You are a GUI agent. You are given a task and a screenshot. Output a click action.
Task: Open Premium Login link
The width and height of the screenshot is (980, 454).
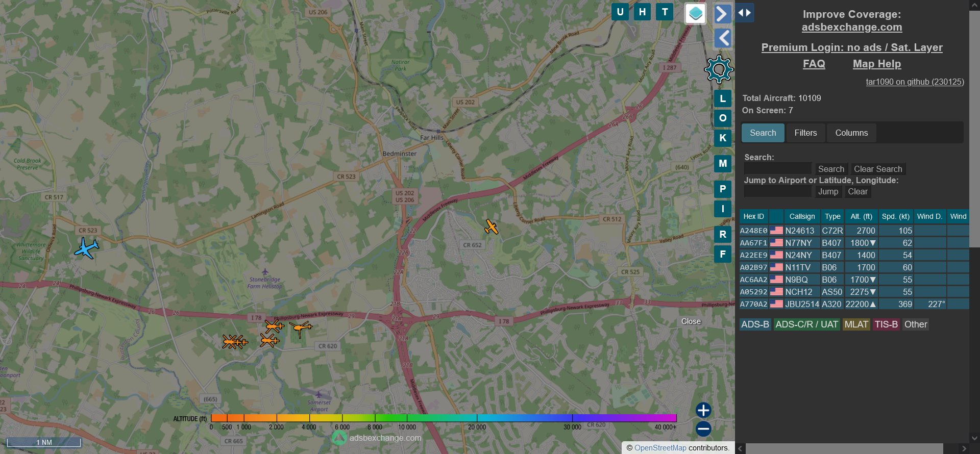(x=852, y=47)
